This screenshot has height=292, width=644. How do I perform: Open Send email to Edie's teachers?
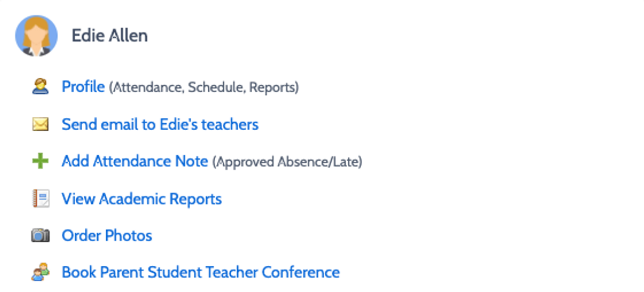coord(160,124)
